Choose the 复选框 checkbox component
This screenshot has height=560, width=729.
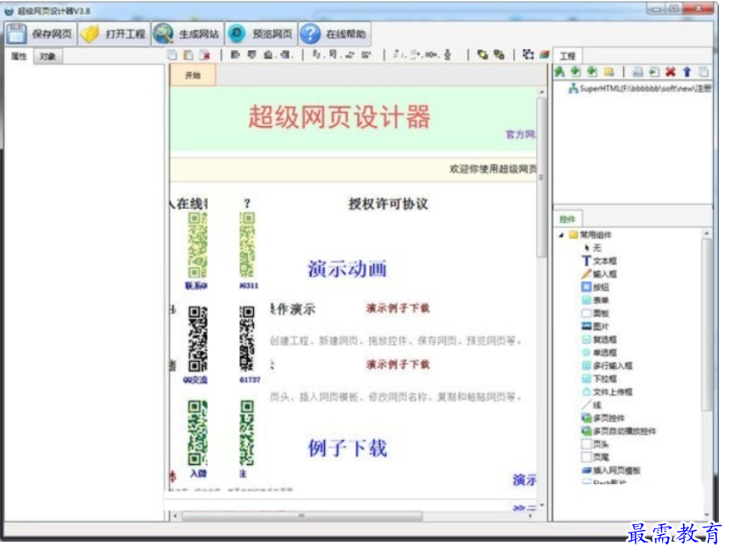tap(599, 339)
